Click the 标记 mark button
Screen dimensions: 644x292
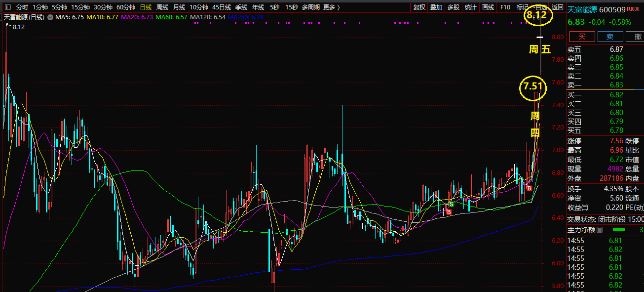click(522, 7)
